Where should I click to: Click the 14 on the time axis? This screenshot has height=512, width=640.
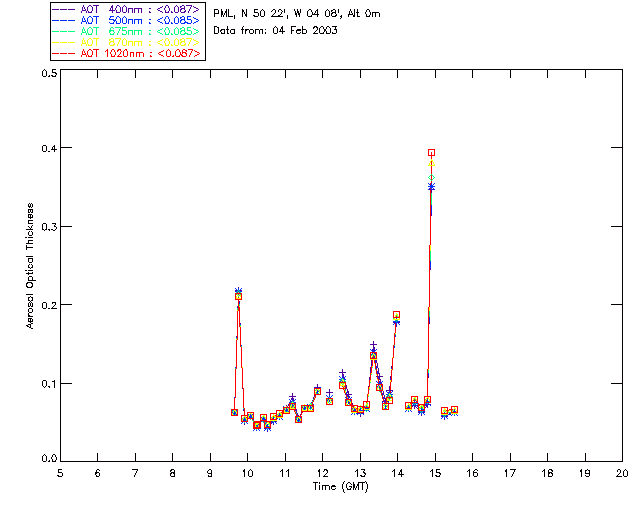pyautogui.click(x=398, y=473)
